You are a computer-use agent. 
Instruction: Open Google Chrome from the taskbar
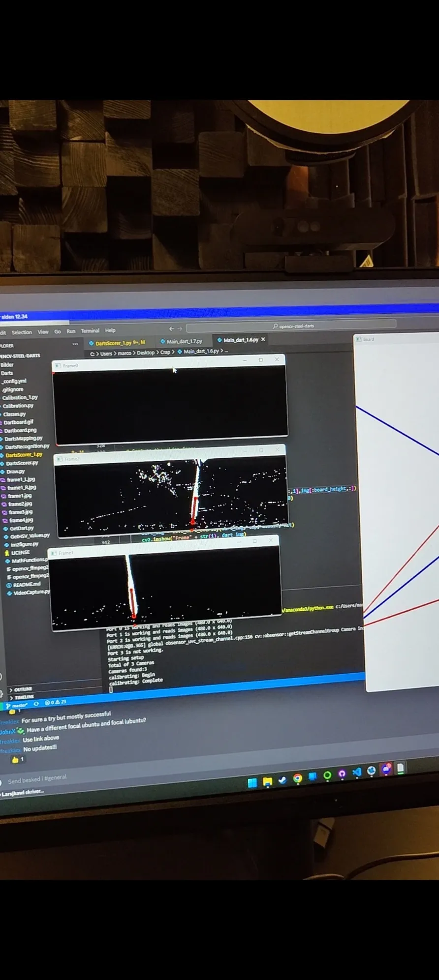(x=297, y=778)
